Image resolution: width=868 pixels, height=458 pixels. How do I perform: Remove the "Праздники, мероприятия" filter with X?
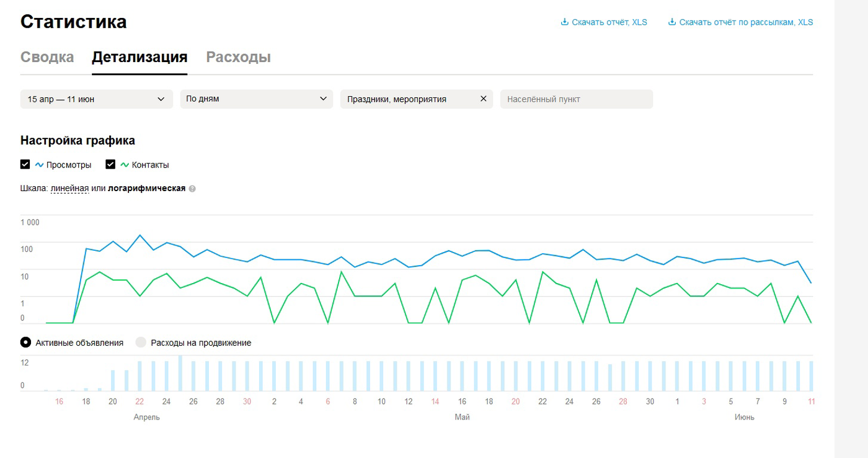coord(484,99)
